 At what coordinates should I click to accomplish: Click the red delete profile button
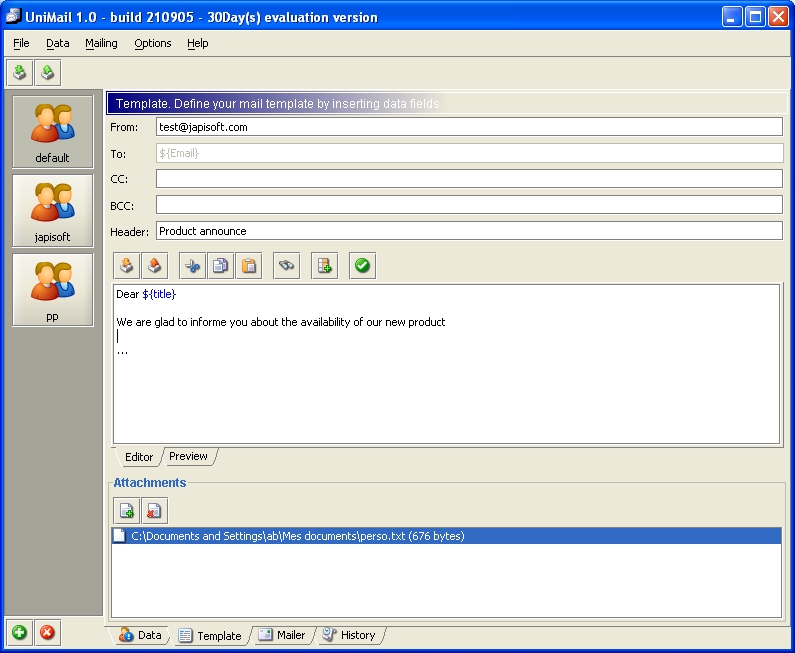click(x=48, y=632)
